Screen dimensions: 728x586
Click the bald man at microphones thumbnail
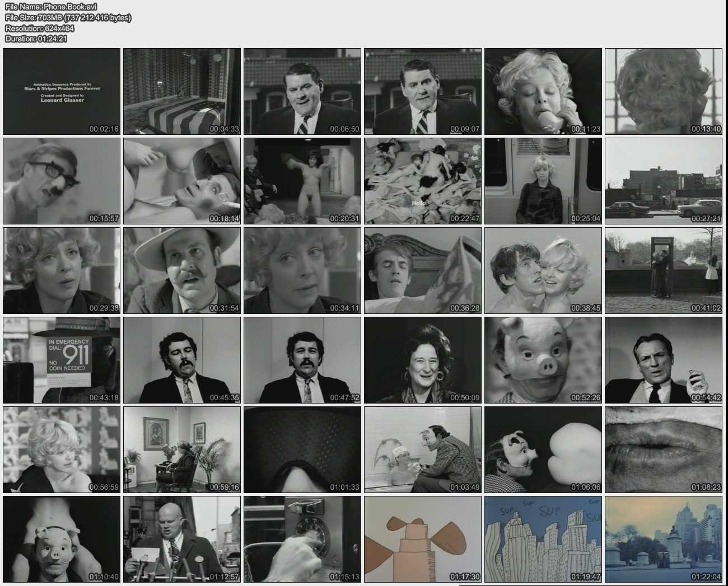[182, 539]
